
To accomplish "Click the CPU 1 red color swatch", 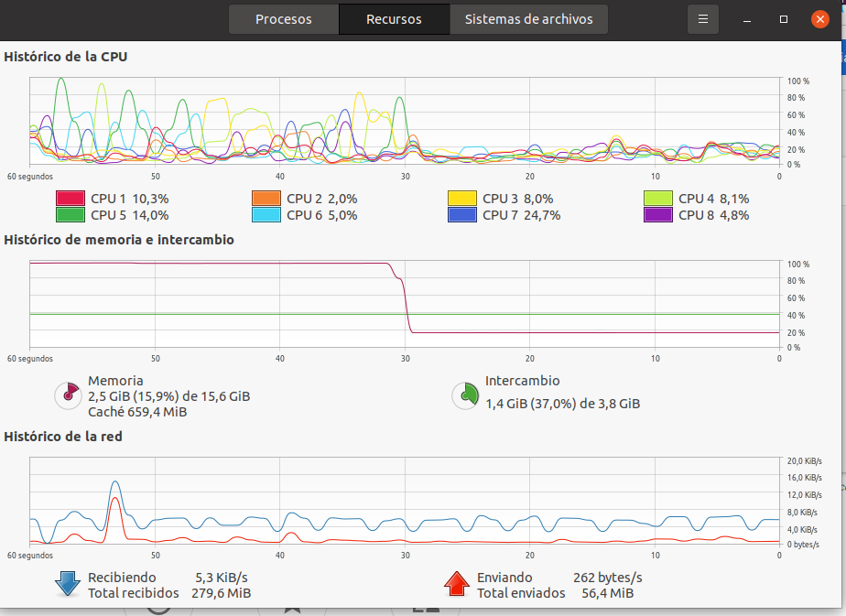I will (x=70, y=198).
